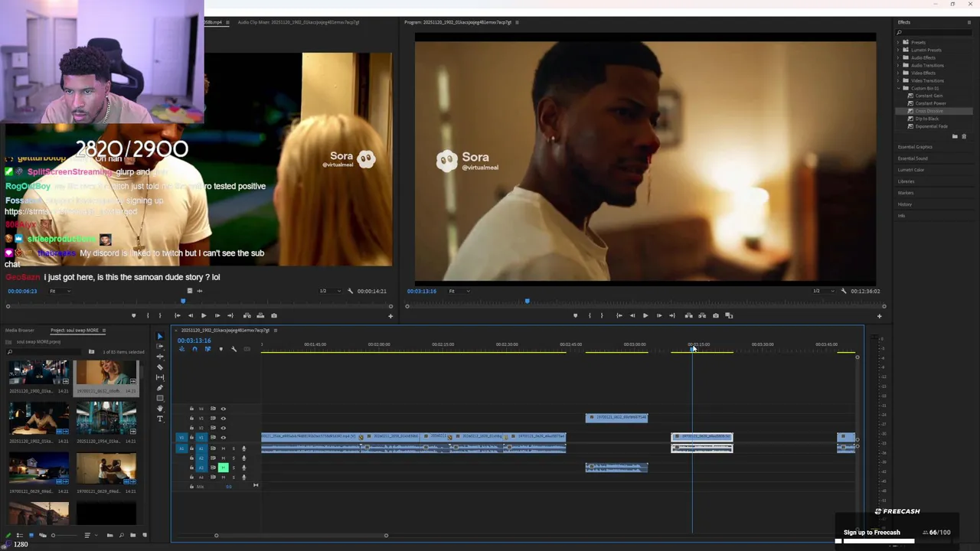The height and width of the screenshot is (551, 980).
Task: Open Essential Graphics panel
Action: (915, 147)
